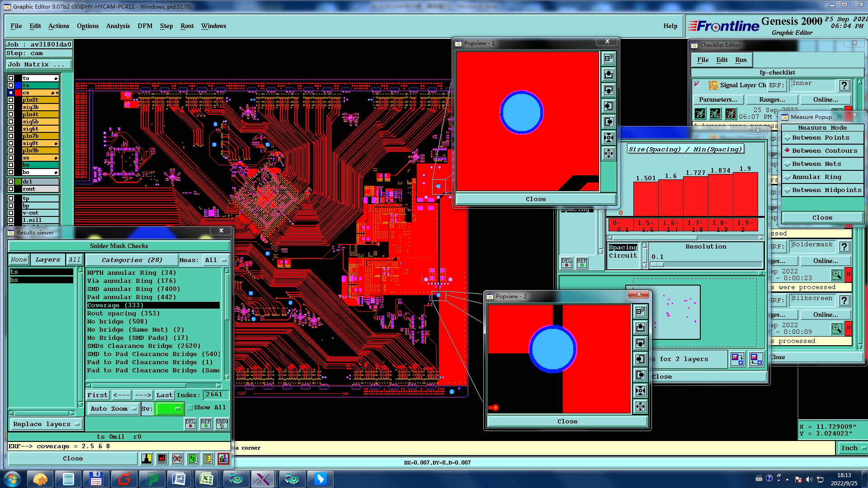
Task: Toggle Signal Layer check checkbox
Action: (x=697, y=84)
